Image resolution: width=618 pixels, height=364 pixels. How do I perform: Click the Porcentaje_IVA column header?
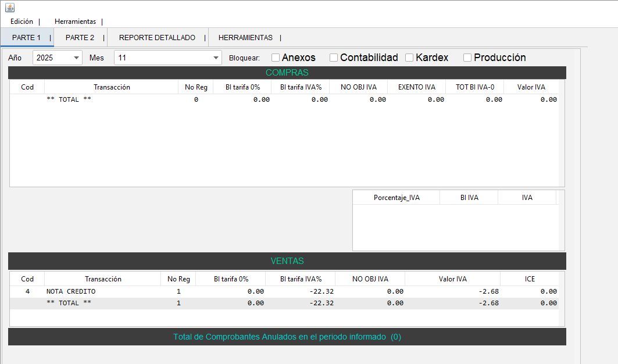pos(396,198)
